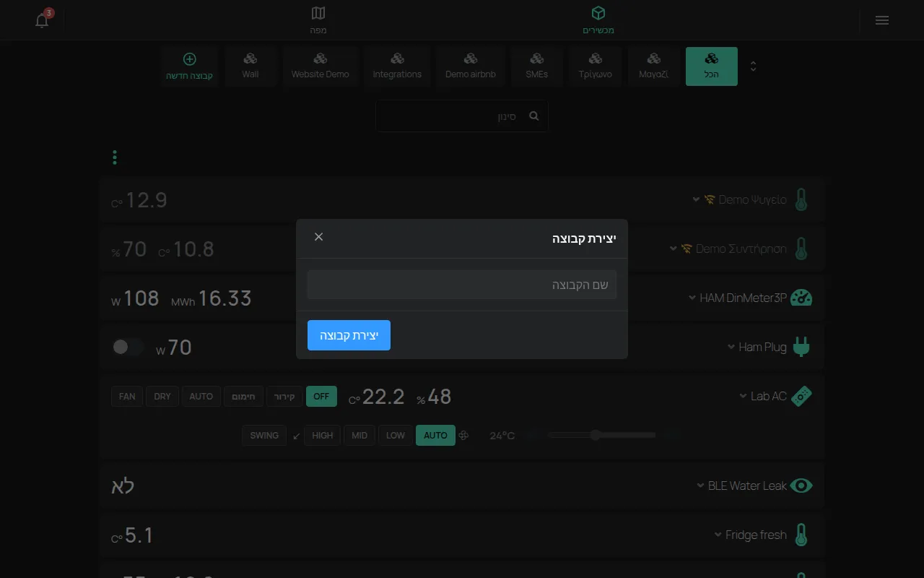This screenshot has width=924, height=578.
Task: Select OFF mode for Lab AC
Action: [321, 396]
